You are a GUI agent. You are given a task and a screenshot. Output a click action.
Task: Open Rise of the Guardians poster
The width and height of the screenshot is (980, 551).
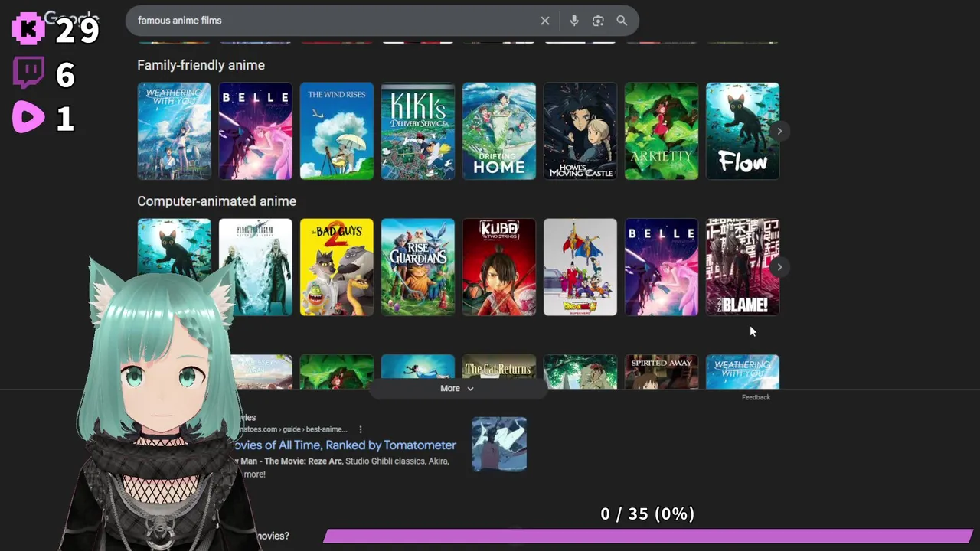[417, 267]
